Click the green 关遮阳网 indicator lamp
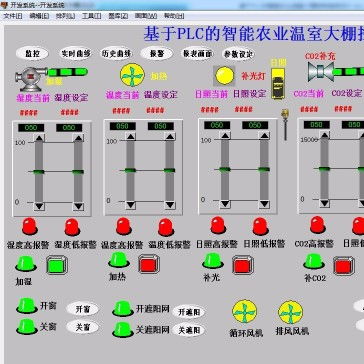The image size is (364, 364). (123, 330)
